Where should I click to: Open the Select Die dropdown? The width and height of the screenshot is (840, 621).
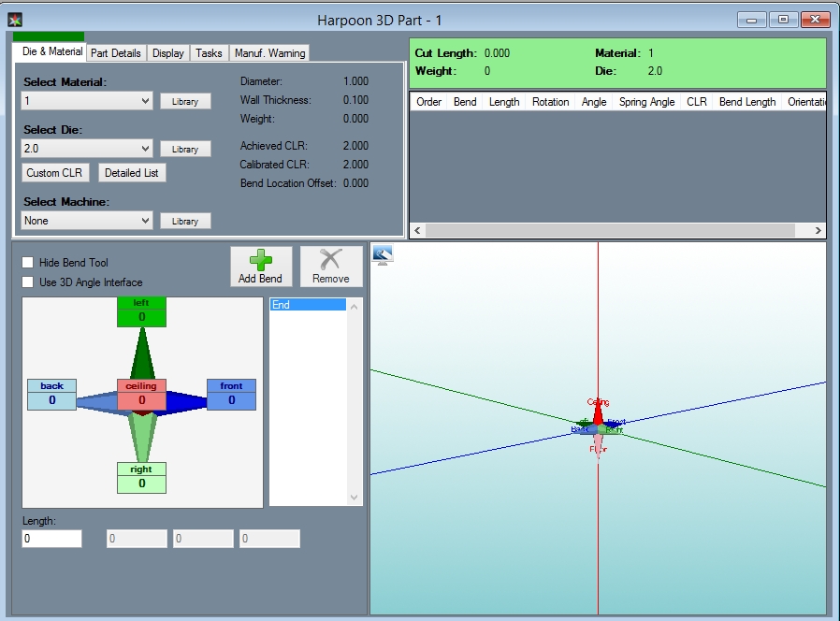tap(87, 149)
